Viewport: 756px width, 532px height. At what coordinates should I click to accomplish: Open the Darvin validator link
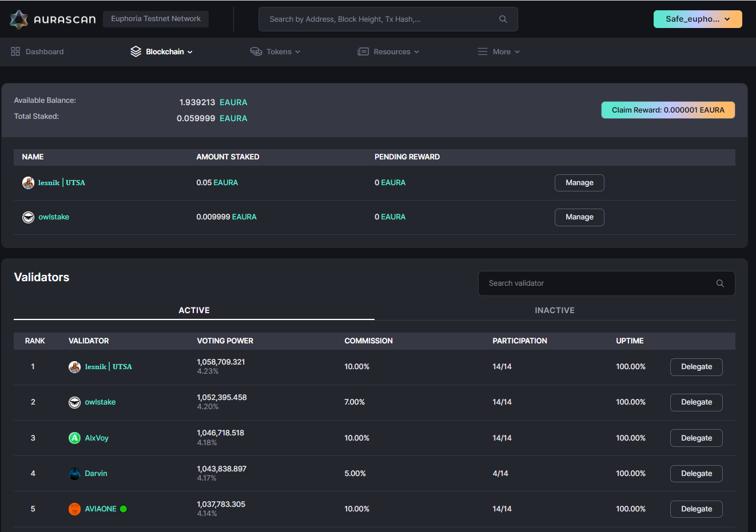[96, 474]
